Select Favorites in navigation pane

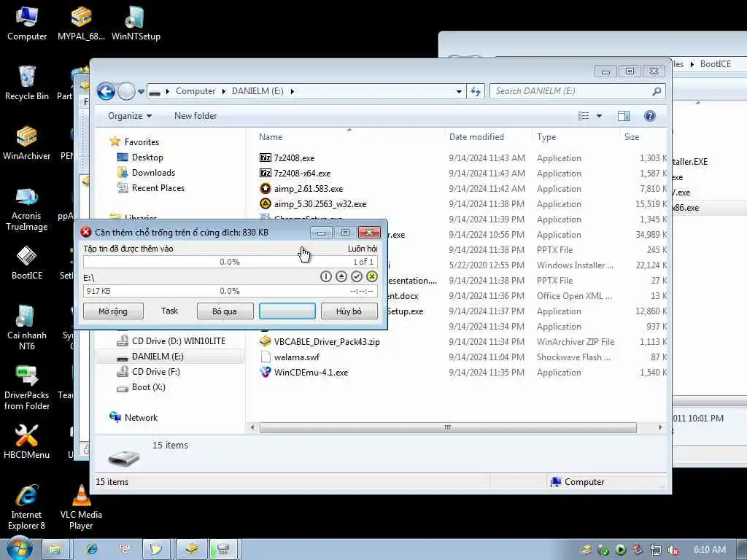click(142, 142)
